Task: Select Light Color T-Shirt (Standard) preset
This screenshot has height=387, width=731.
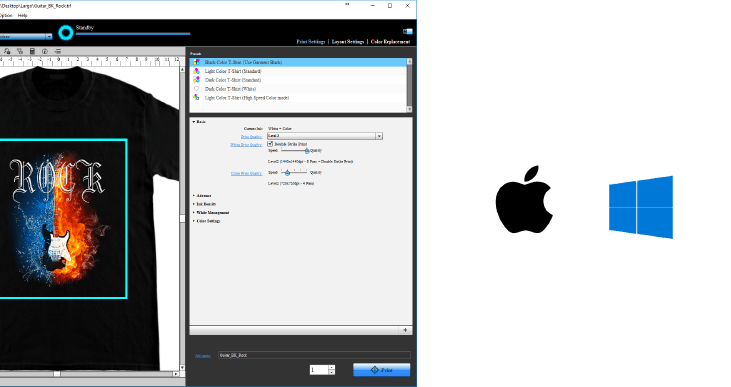Action: click(x=298, y=71)
